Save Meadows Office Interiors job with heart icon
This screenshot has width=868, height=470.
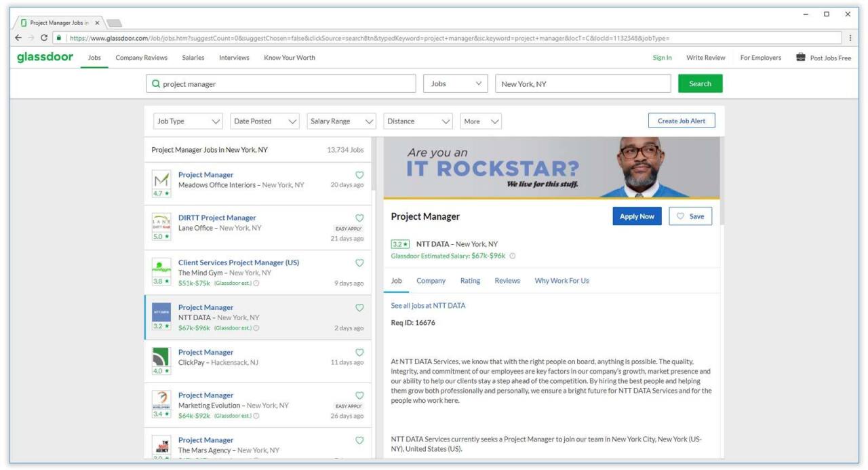359,175
